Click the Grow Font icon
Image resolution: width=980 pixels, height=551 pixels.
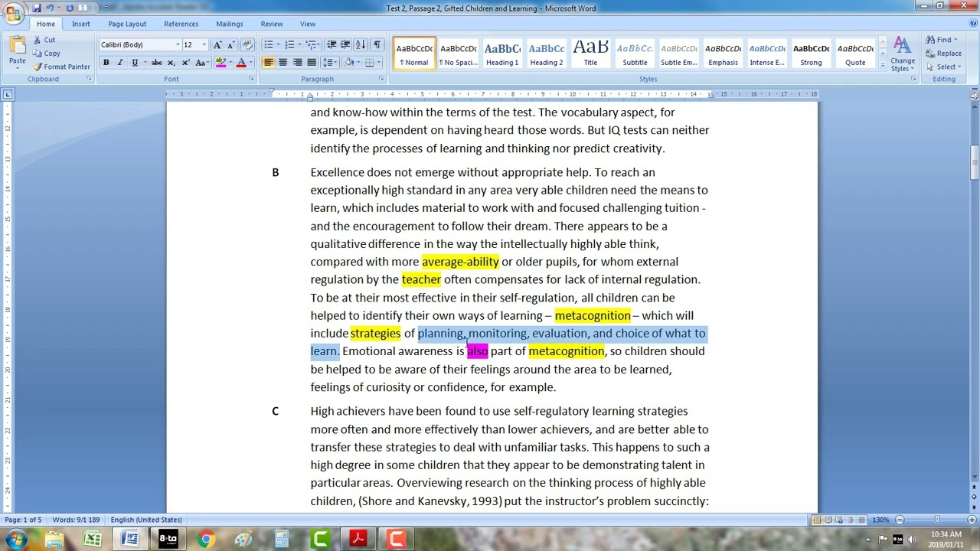coord(218,45)
